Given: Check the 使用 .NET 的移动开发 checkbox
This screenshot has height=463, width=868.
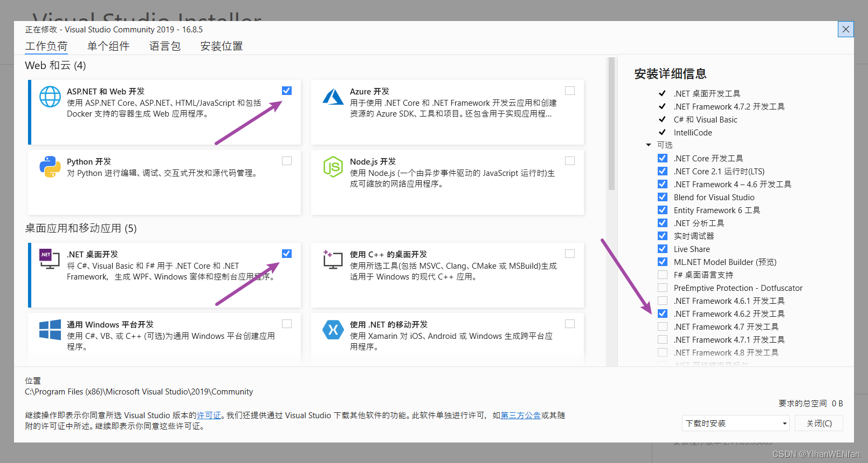Looking at the screenshot, I should click(570, 324).
